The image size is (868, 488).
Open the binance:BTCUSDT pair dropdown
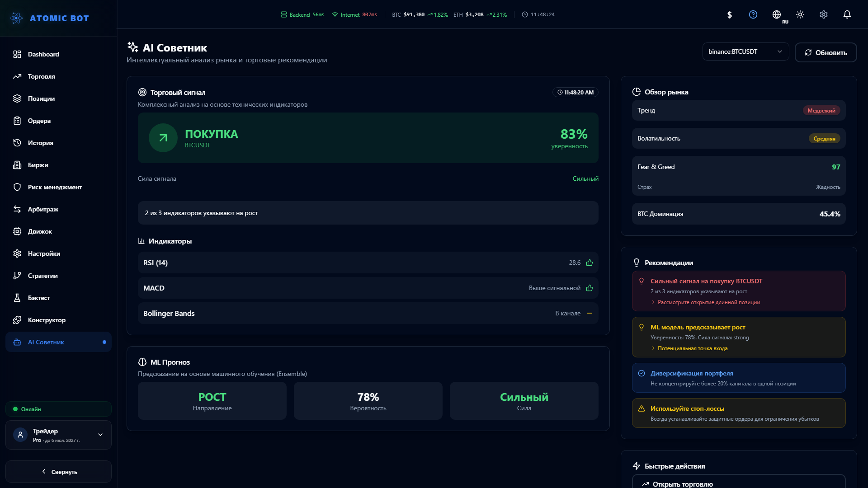(x=745, y=52)
